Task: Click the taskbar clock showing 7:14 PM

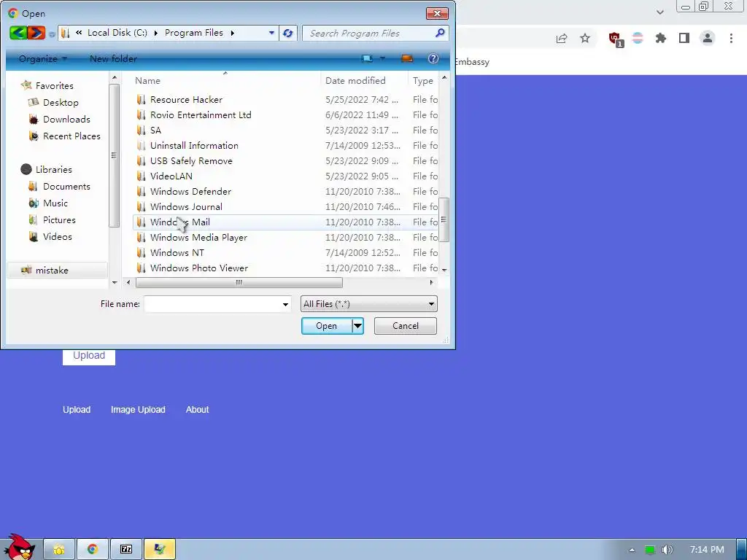Action: [x=707, y=550]
